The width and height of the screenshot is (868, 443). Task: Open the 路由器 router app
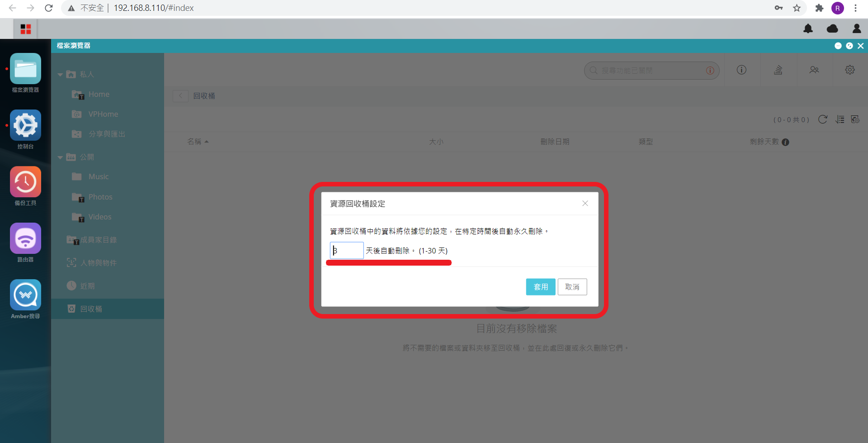pyautogui.click(x=25, y=238)
